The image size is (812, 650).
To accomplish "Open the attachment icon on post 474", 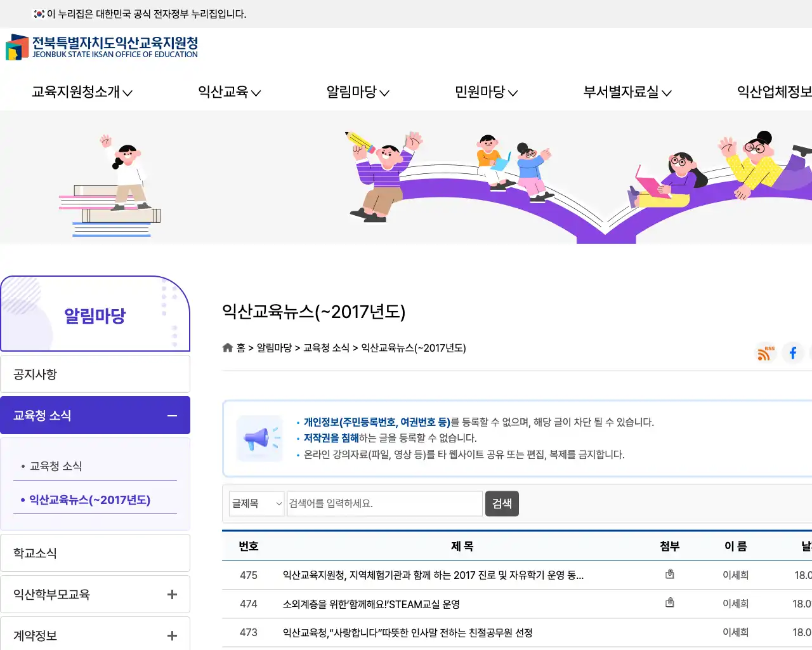I will pos(670,603).
